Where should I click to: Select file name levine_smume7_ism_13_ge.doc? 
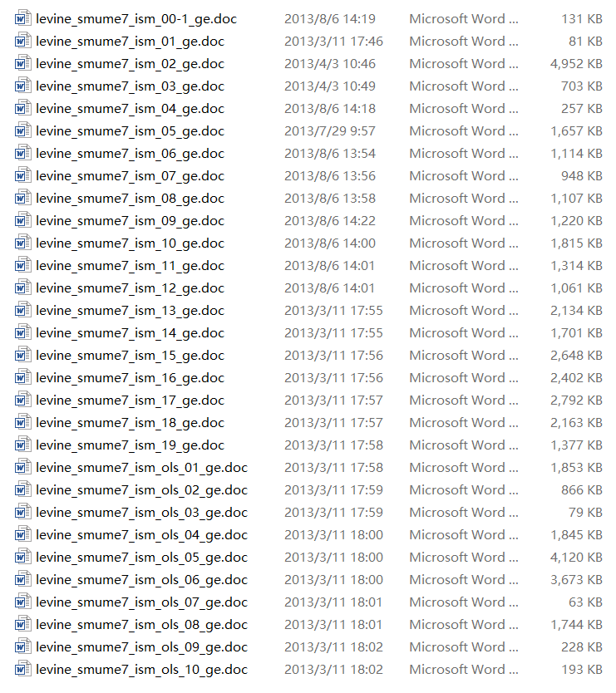(x=130, y=311)
